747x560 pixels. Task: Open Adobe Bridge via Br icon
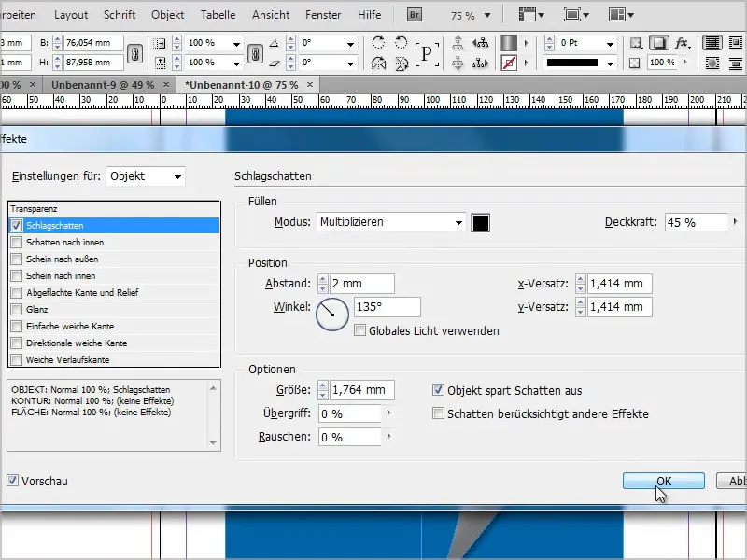(414, 15)
